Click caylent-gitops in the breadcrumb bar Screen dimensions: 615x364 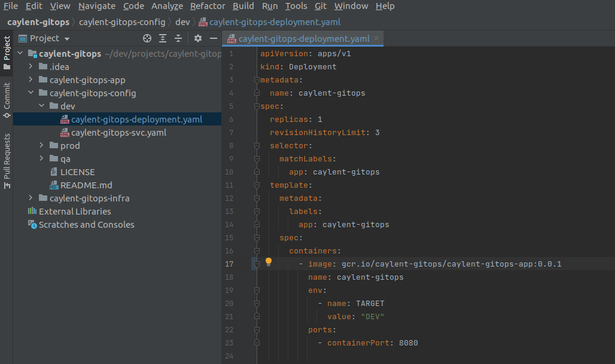click(38, 22)
